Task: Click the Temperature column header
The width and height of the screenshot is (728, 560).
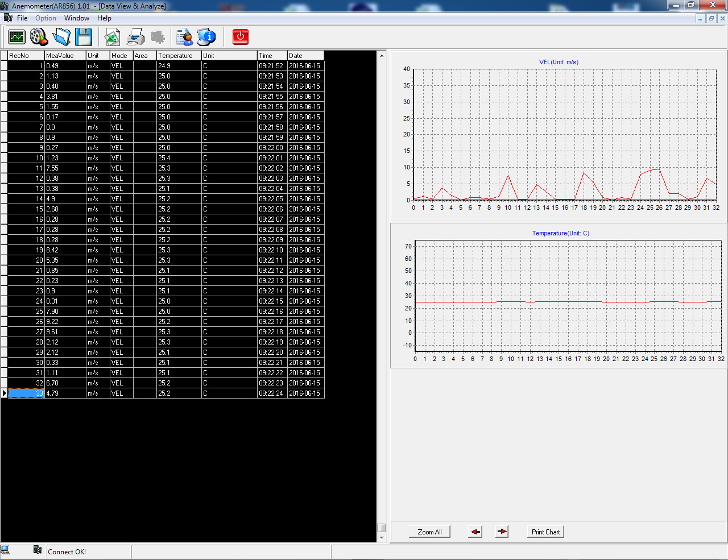Action: click(179, 56)
